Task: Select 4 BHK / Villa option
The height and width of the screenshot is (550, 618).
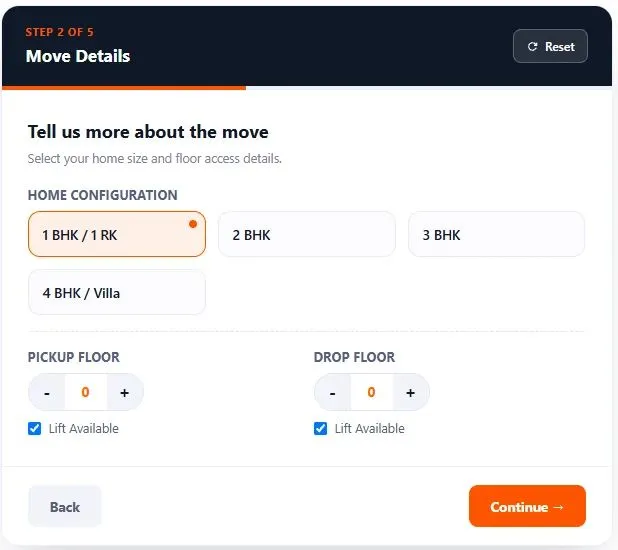Action: pos(117,292)
